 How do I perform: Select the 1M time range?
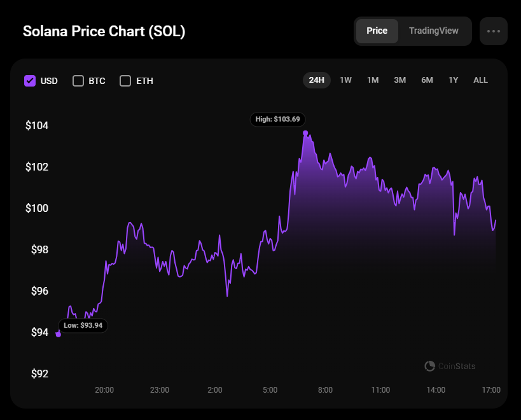pyautogui.click(x=373, y=80)
